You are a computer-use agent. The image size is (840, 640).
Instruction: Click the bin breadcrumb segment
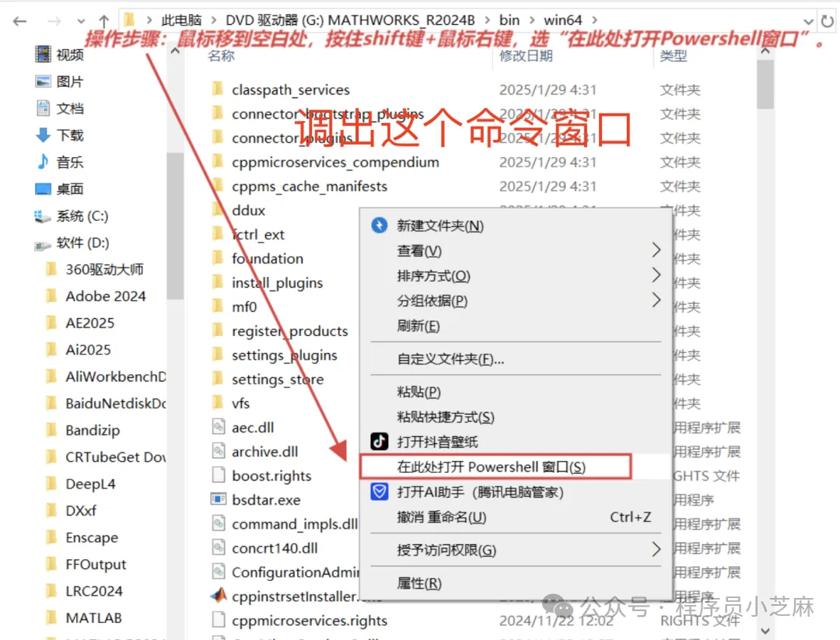tap(509, 20)
